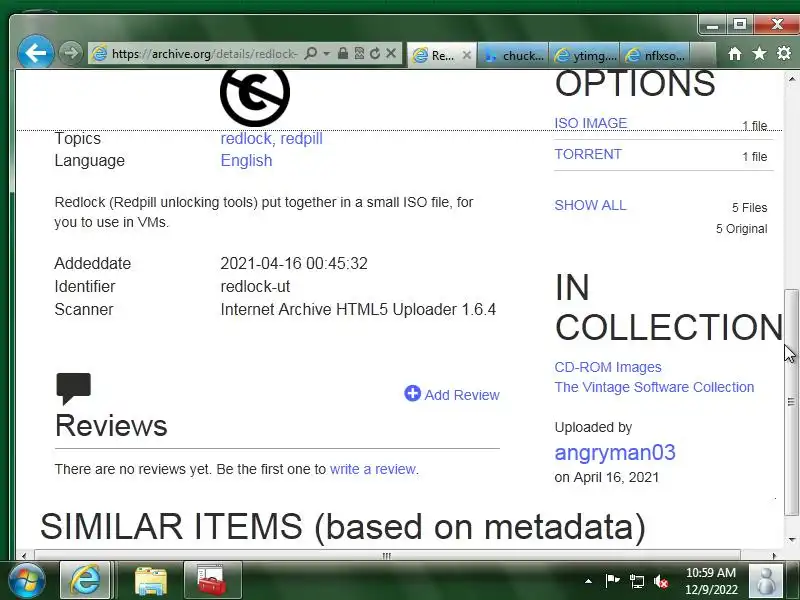Download the TORRENT option

point(588,154)
